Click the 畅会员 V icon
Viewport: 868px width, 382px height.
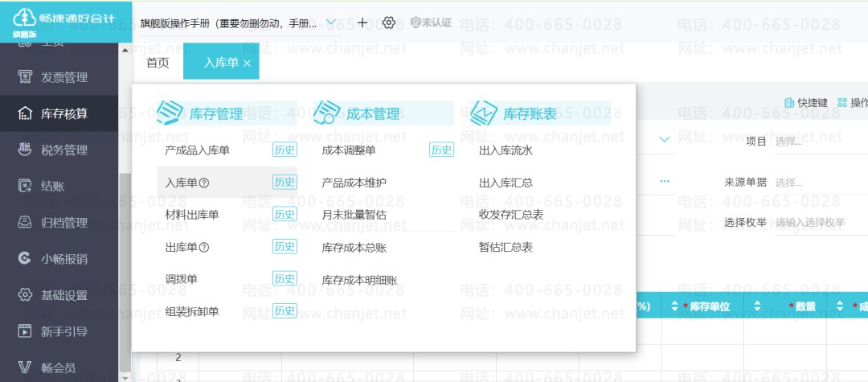point(24,368)
